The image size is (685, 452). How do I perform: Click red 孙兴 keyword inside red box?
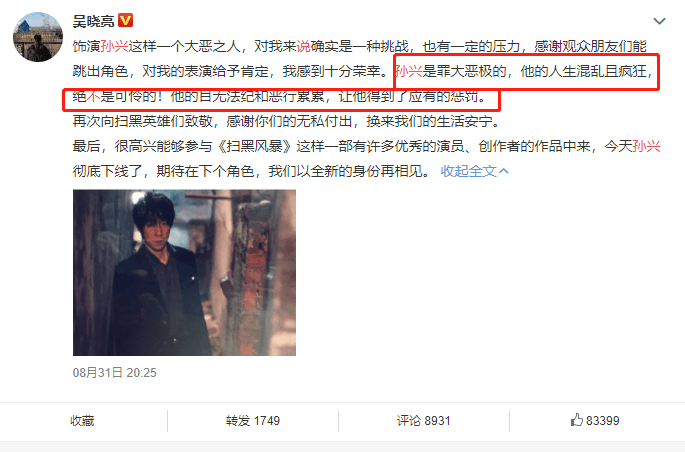[409, 71]
